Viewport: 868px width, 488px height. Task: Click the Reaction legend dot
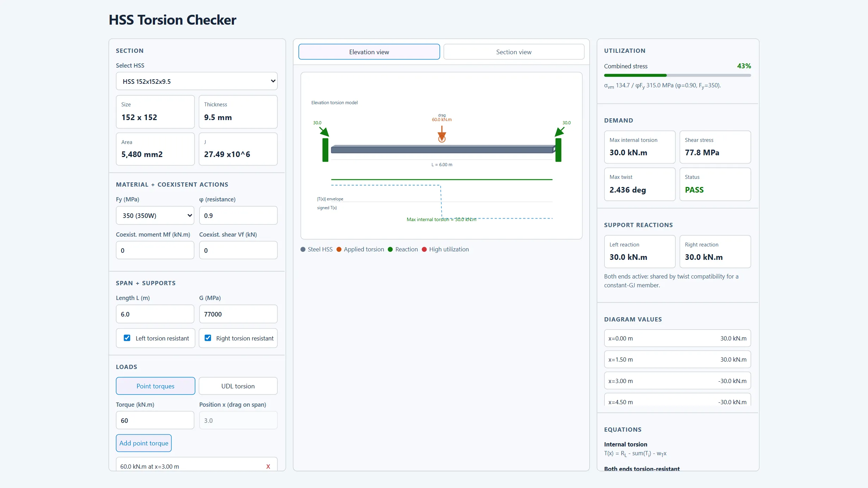[390, 249]
